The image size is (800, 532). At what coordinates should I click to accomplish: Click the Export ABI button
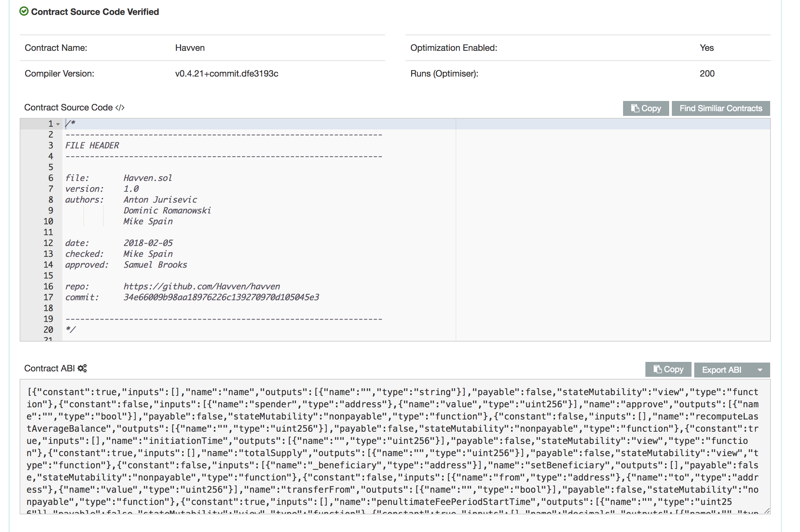click(x=722, y=369)
